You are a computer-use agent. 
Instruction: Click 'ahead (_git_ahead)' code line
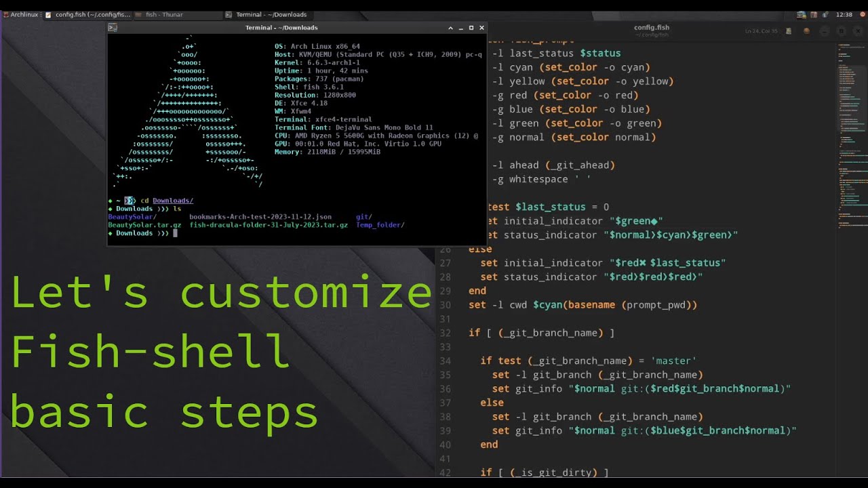point(562,165)
